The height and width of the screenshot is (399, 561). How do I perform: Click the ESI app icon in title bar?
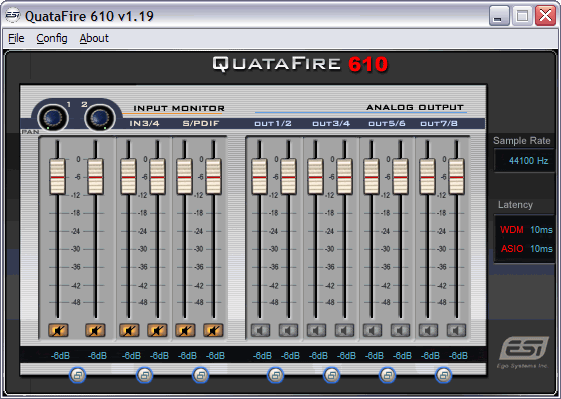pos(13,16)
